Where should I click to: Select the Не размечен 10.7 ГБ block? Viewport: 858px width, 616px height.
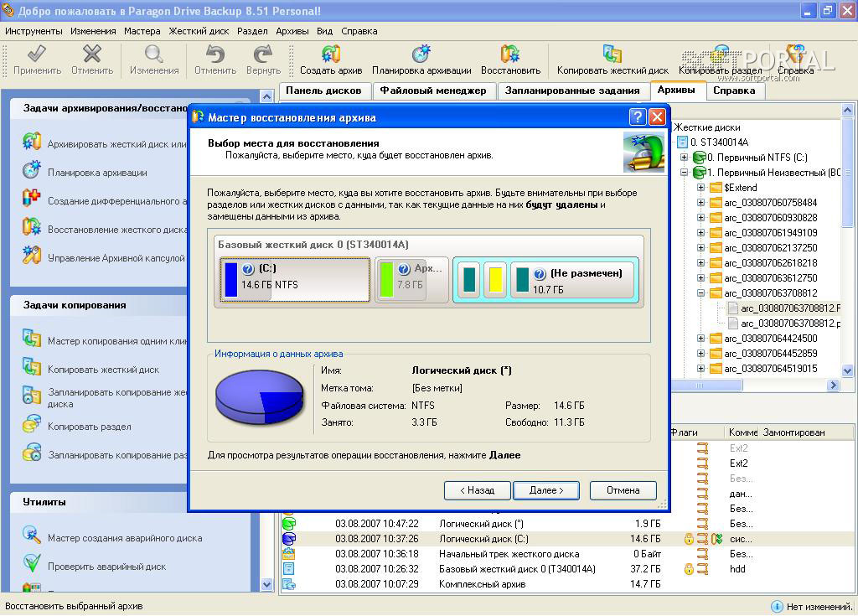571,280
